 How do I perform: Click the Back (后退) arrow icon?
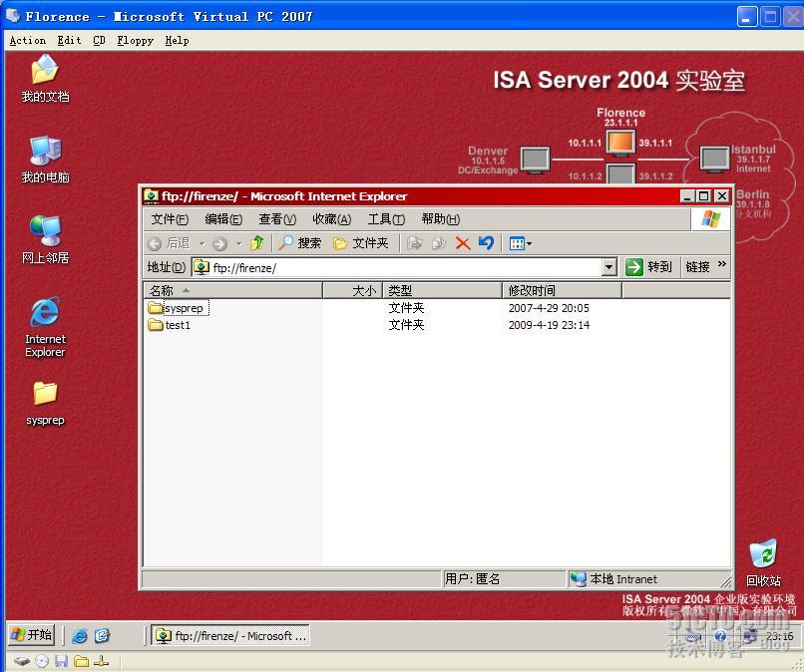pyautogui.click(x=155, y=243)
